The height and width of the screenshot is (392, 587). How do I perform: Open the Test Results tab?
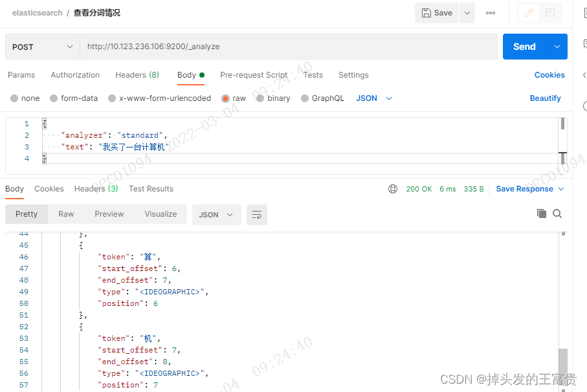pyautogui.click(x=151, y=189)
